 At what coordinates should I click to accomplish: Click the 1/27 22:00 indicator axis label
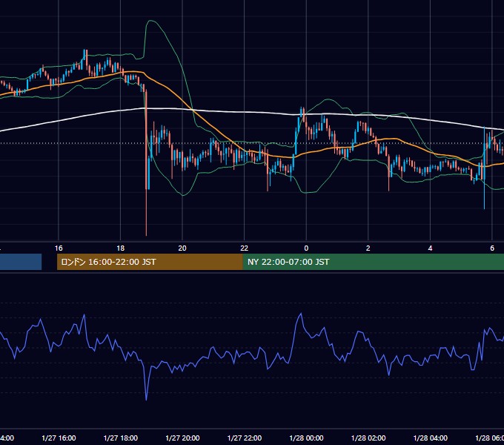point(245,438)
